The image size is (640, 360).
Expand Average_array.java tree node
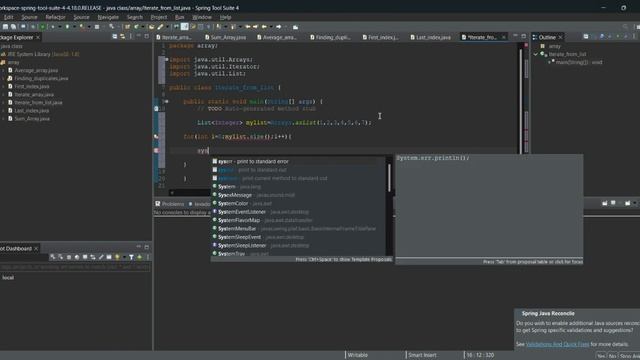(4, 70)
